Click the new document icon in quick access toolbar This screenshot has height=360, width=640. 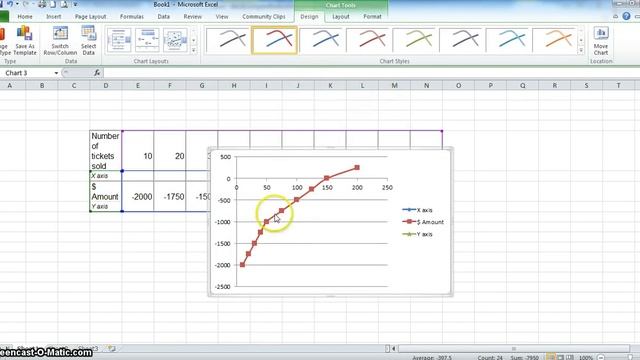[53, 4]
